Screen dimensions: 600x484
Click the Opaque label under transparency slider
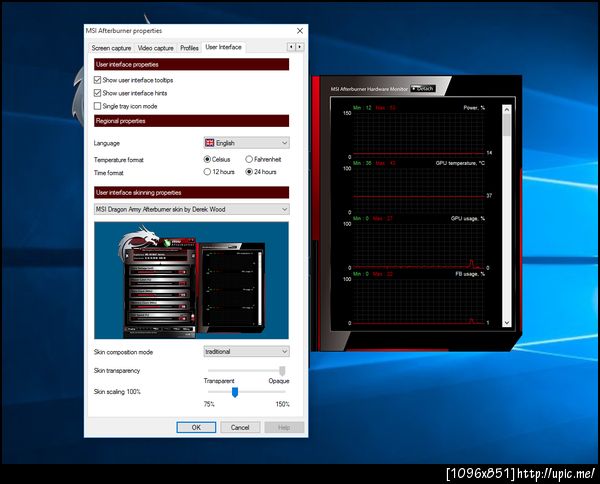coord(279,381)
